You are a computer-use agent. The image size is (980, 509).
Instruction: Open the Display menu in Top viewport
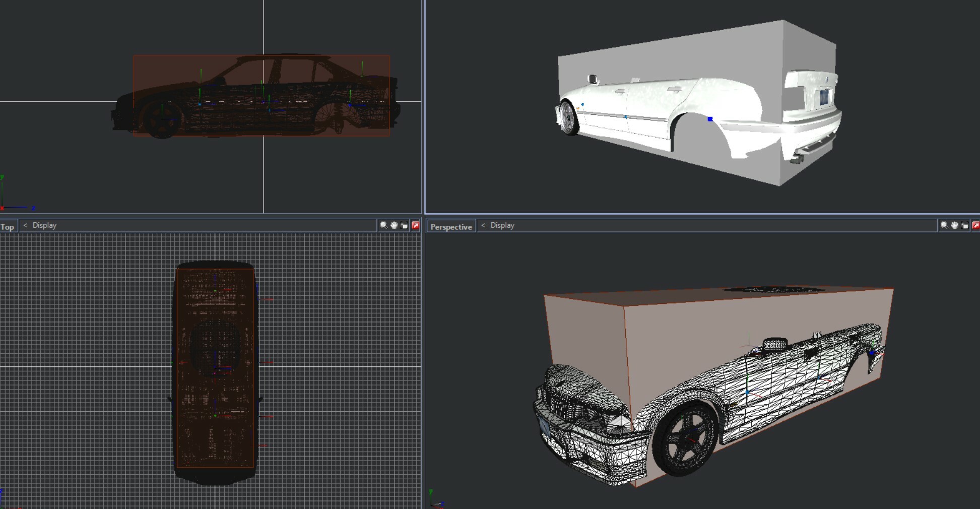click(44, 225)
